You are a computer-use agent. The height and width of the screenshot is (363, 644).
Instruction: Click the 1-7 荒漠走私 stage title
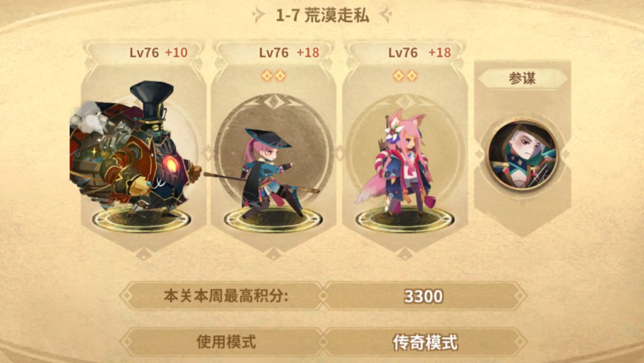click(323, 16)
